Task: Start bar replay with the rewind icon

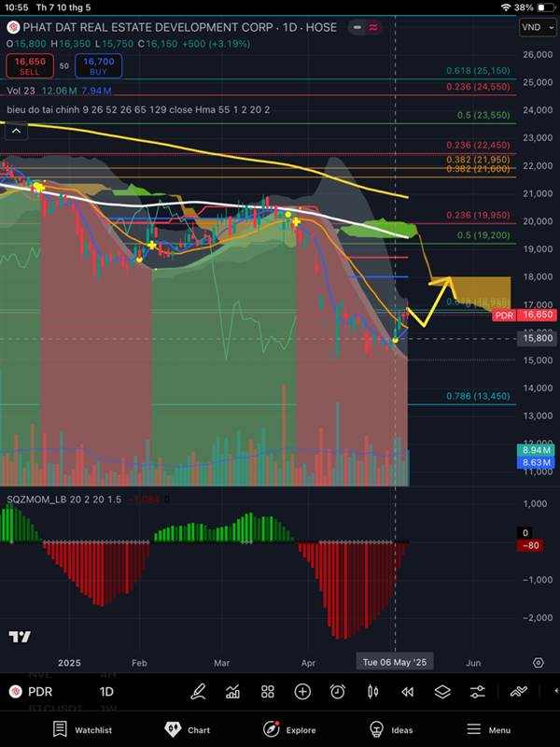Action: coord(408,692)
